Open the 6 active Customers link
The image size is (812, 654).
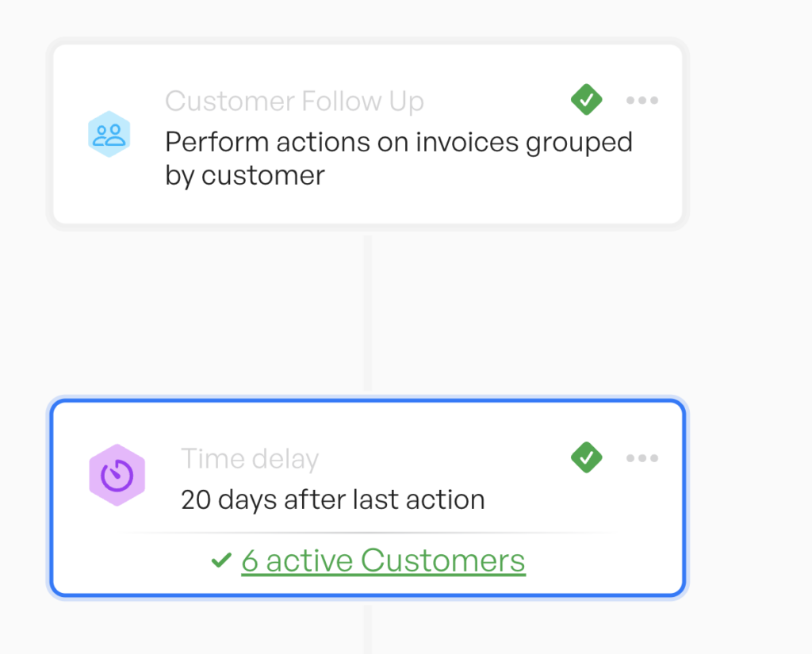click(x=383, y=560)
